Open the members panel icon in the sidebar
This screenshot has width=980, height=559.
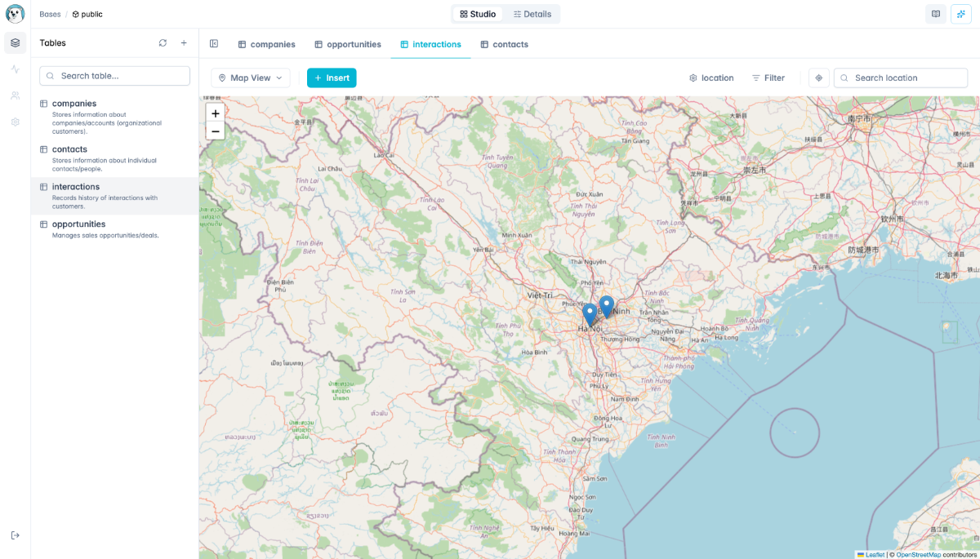15,95
